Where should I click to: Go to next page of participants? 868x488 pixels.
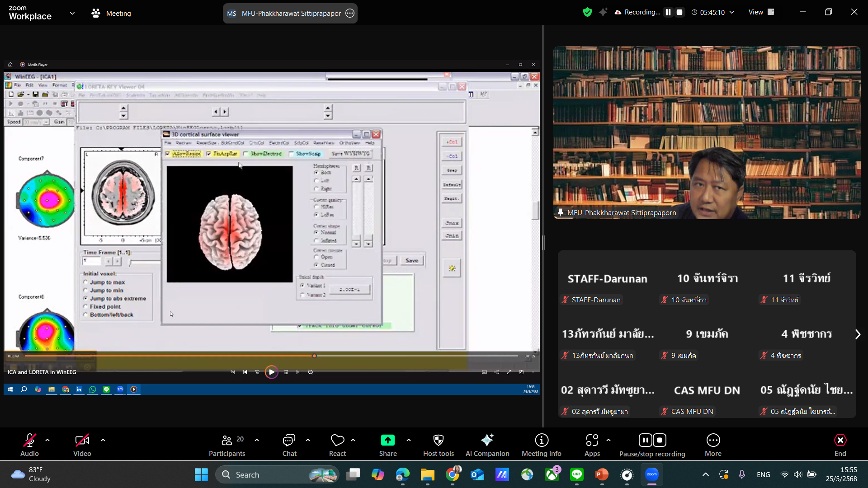[858, 334]
